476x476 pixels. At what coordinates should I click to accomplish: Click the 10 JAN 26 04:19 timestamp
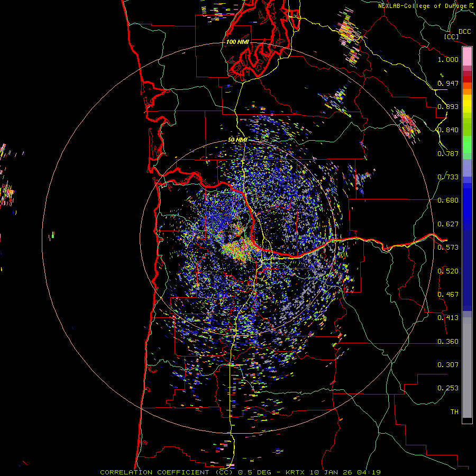tap(345, 472)
